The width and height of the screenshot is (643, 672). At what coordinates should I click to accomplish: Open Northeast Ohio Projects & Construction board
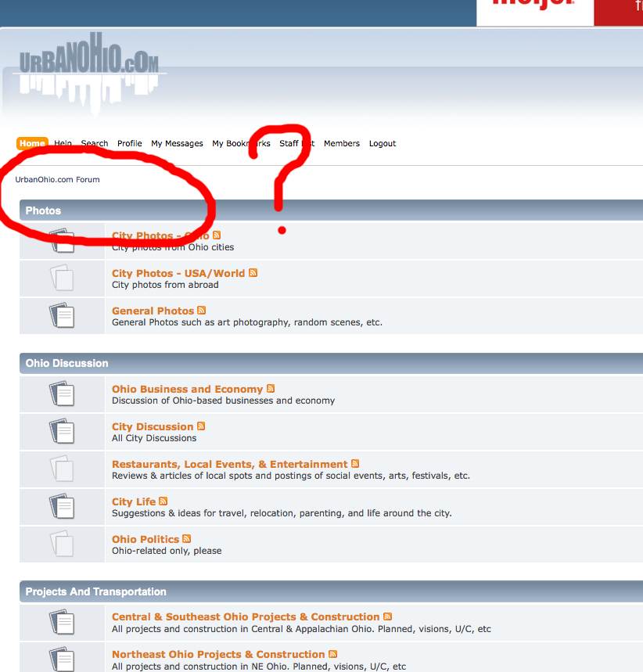tap(218, 655)
